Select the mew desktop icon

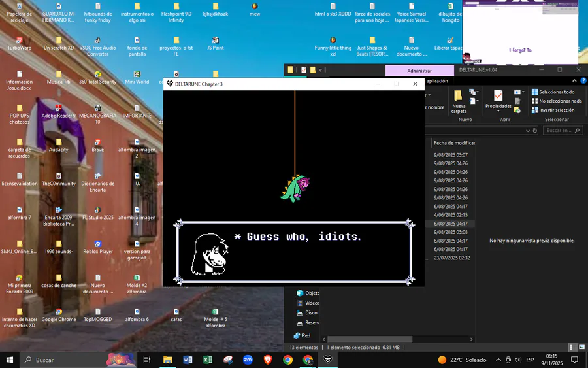255,10
